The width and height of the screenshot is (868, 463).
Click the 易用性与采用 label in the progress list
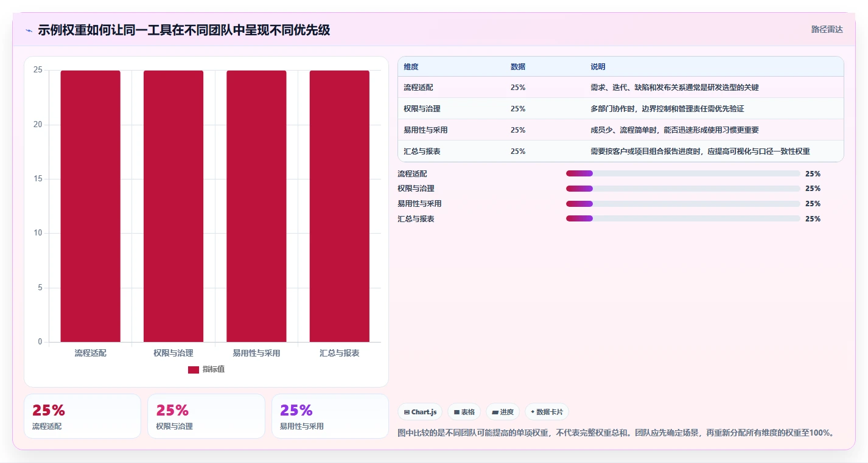[x=419, y=204]
